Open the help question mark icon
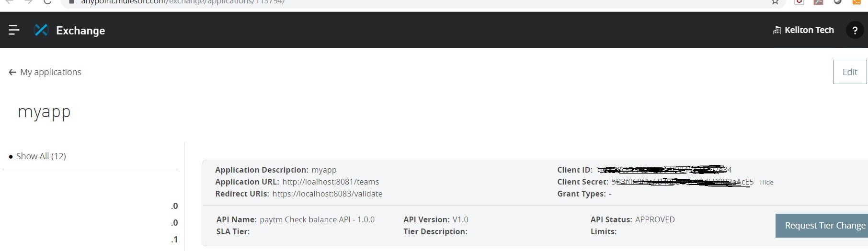The height and width of the screenshot is (251, 868). 855,30
